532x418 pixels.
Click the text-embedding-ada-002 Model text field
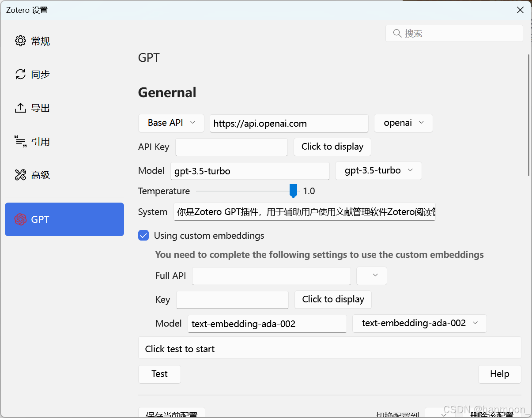267,324
